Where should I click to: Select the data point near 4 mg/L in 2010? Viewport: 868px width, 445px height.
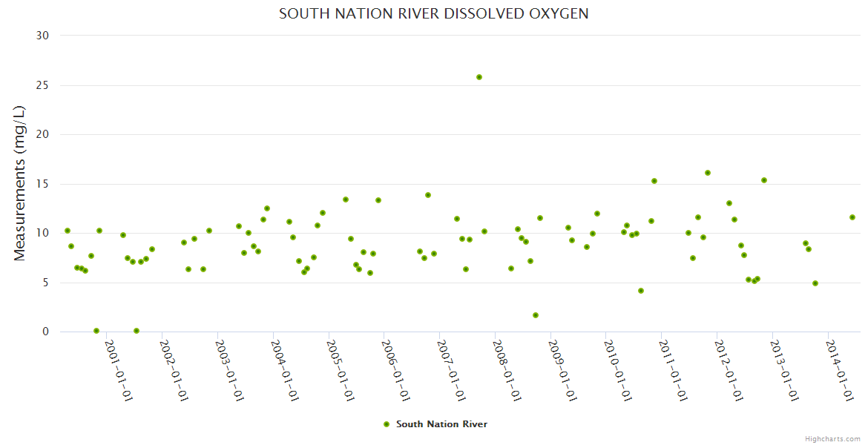(641, 291)
